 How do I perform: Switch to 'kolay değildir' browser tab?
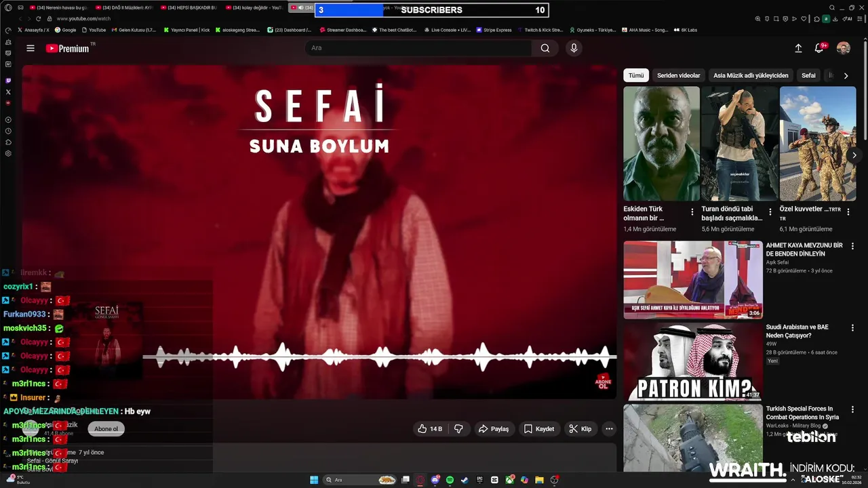point(254,7)
